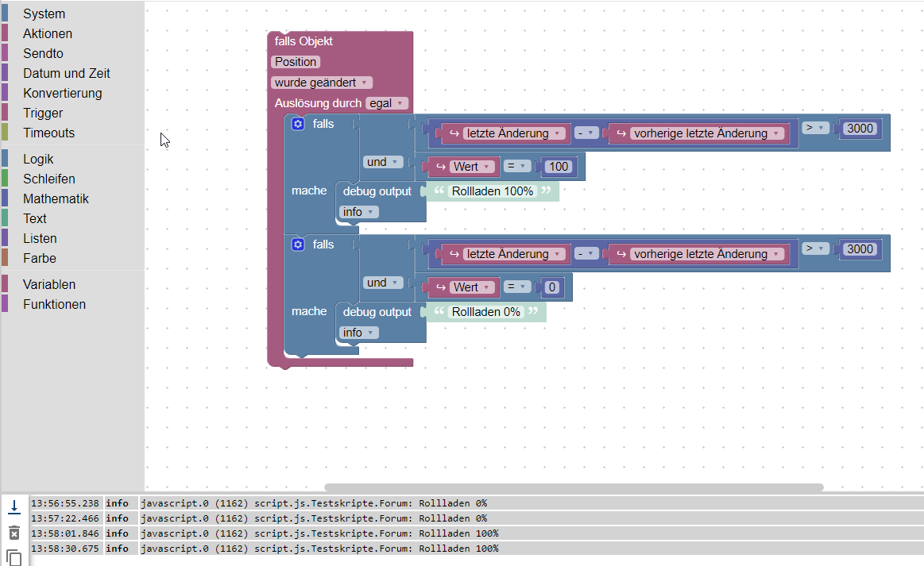This screenshot has width=924, height=566.
Task: Click the gear icon on second falls block
Action: [298, 244]
